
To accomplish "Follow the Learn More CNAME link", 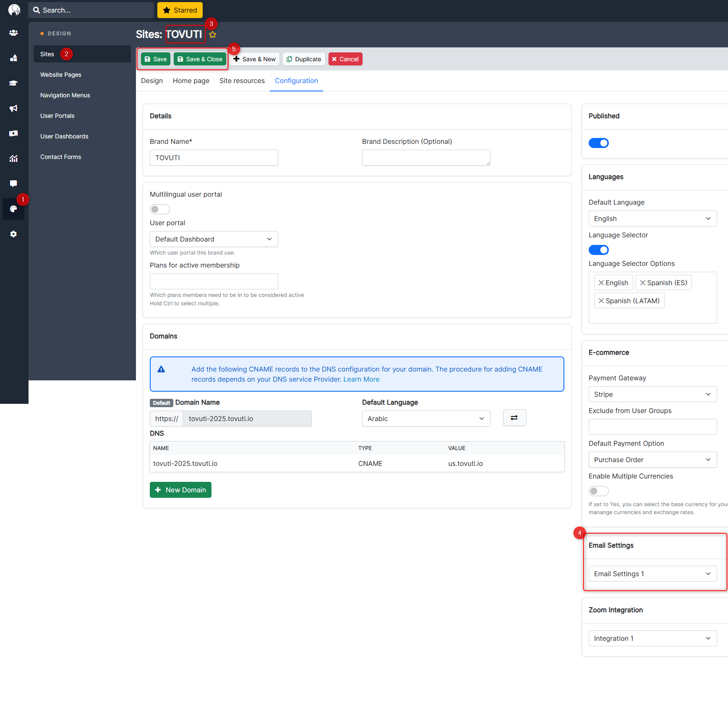I will (361, 379).
